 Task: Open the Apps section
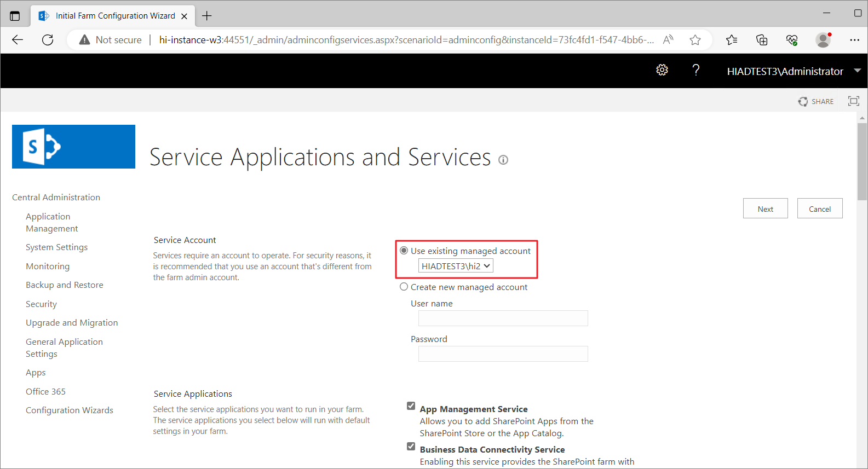(x=36, y=373)
